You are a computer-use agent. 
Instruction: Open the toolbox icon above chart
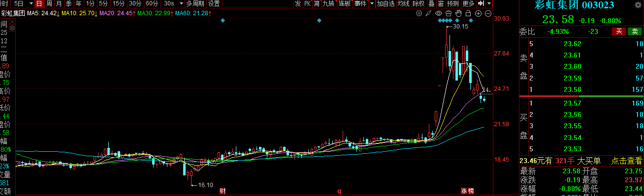click(x=449, y=13)
